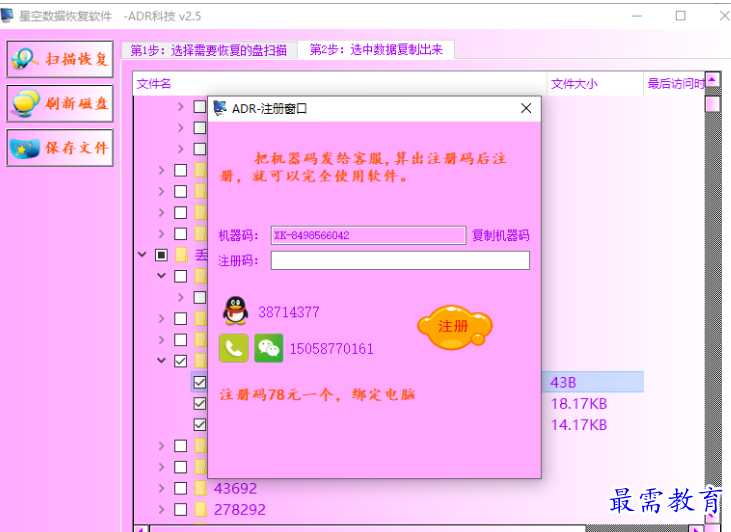The height and width of the screenshot is (532, 731).
Task: Uncheck the checkbox of the 14.17KB file row
Action: (x=200, y=425)
